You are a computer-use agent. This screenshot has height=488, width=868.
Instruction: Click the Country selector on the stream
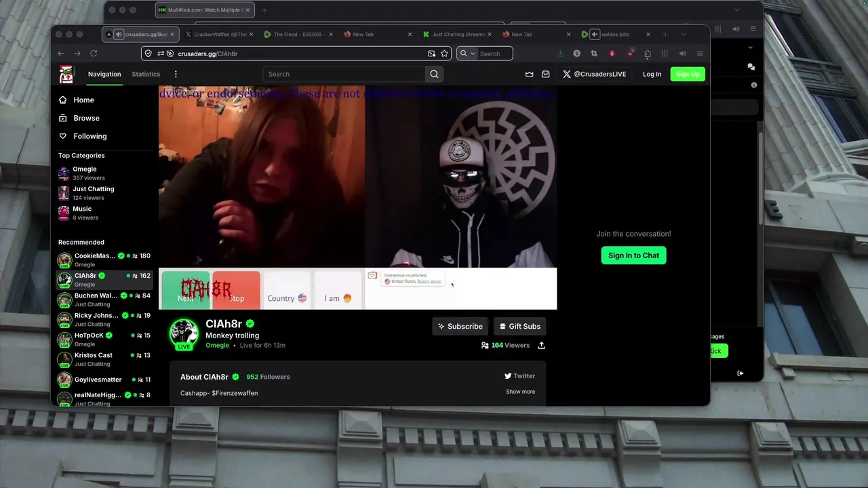[x=287, y=289]
